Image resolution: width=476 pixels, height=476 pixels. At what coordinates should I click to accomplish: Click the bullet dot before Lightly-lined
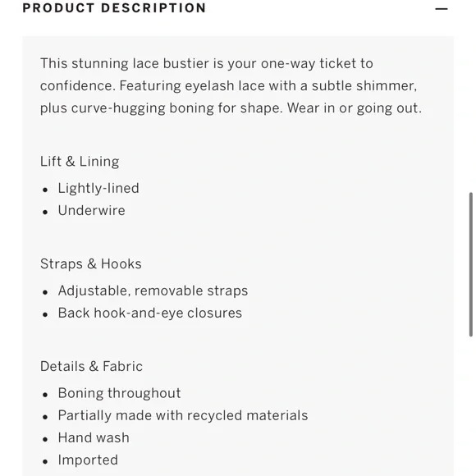45,190
